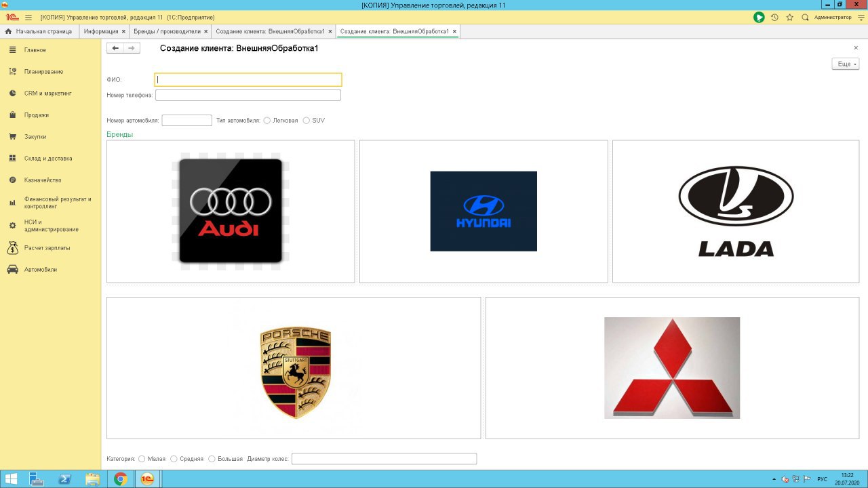The image size is (868, 488).
Task: Switch to Начальная страница tab
Action: point(39,31)
